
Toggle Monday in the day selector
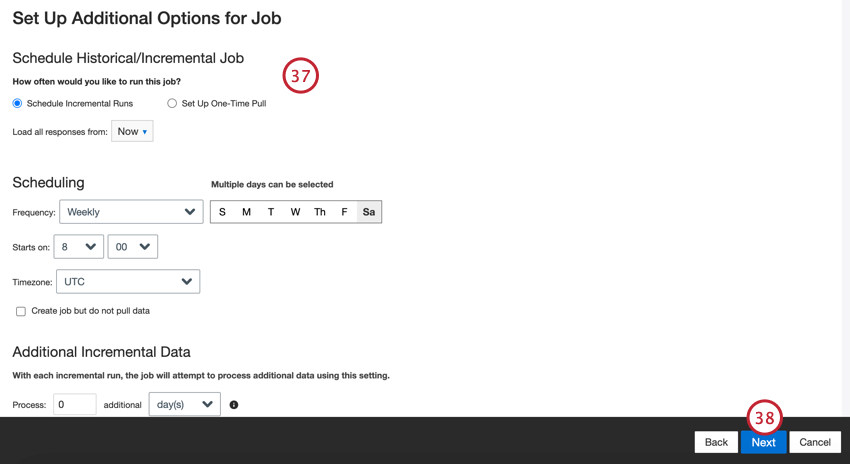click(246, 212)
